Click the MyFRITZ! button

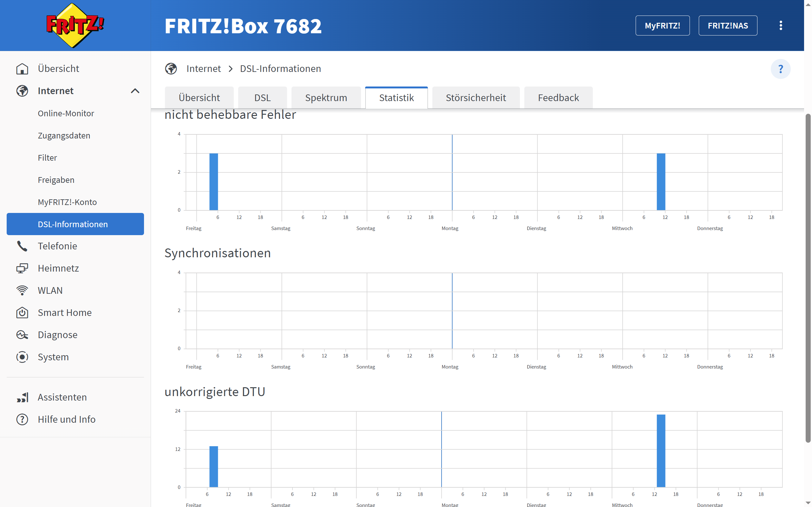(x=662, y=25)
